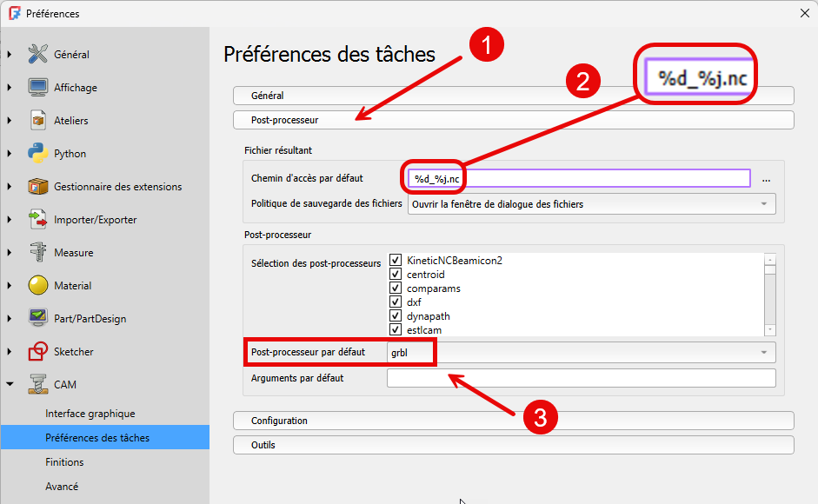Expand the Configuration section
Viewport: 818px width, 504px height.
click(x=514, y=421)
